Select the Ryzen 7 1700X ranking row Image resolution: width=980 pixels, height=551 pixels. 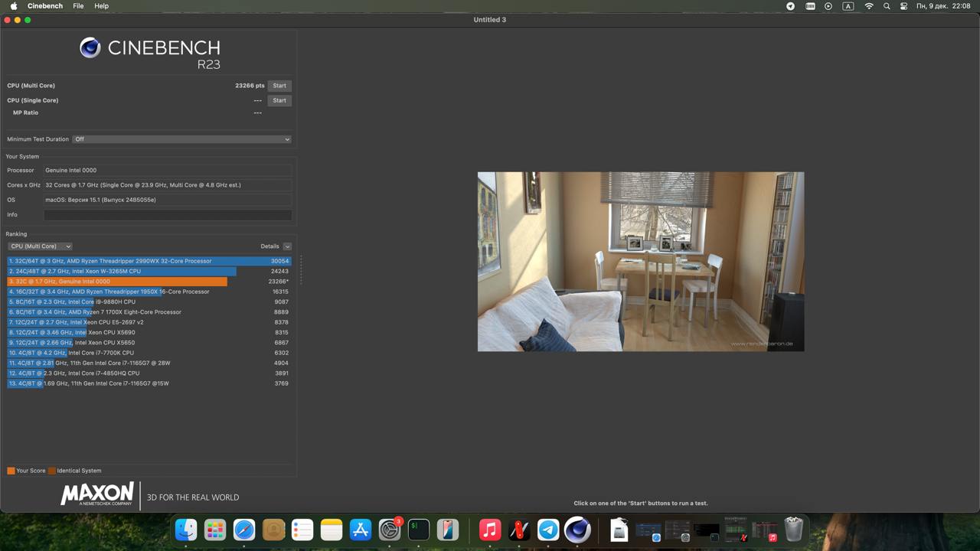pyautogui.click(x=149, y=312)
